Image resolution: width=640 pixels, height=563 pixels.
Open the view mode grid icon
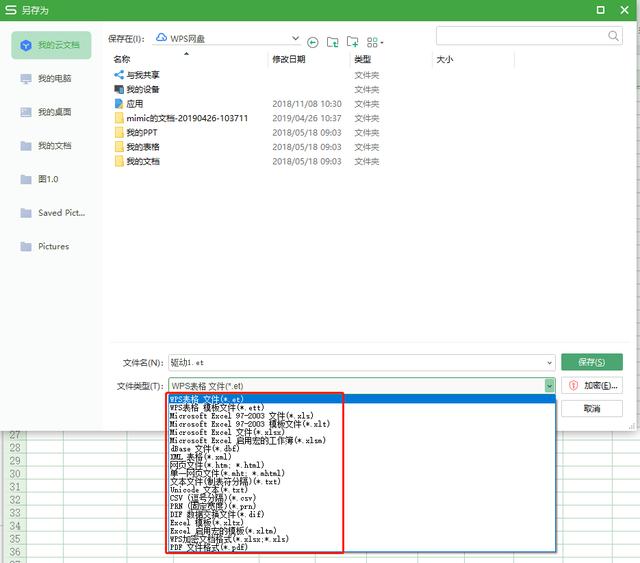(374, 42)
